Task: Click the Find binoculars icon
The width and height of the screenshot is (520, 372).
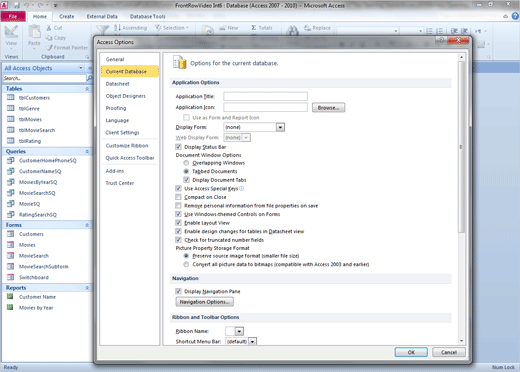Action: click(x=292, y=31)
